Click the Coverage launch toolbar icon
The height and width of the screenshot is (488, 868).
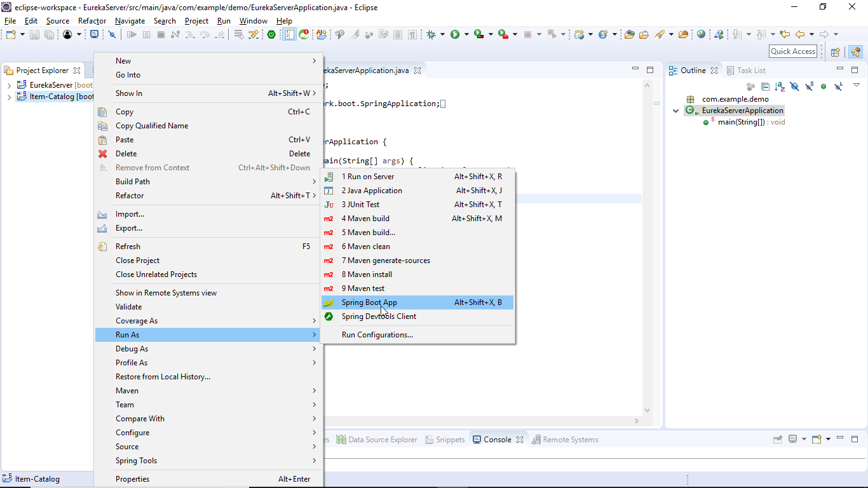click(478, 34)
